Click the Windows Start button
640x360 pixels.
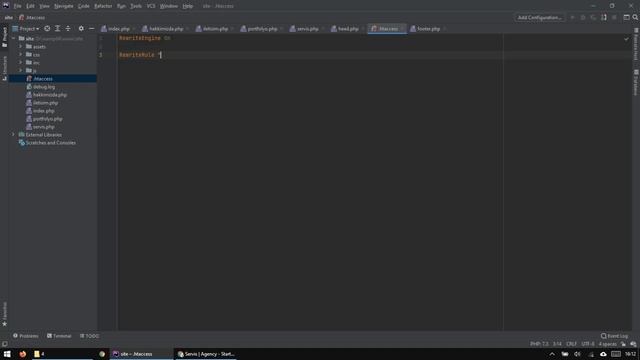[x=7, y=354]
